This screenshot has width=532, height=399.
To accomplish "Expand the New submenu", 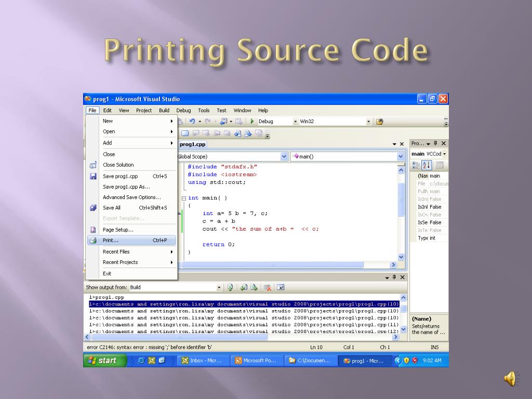I will click(131, 121).
